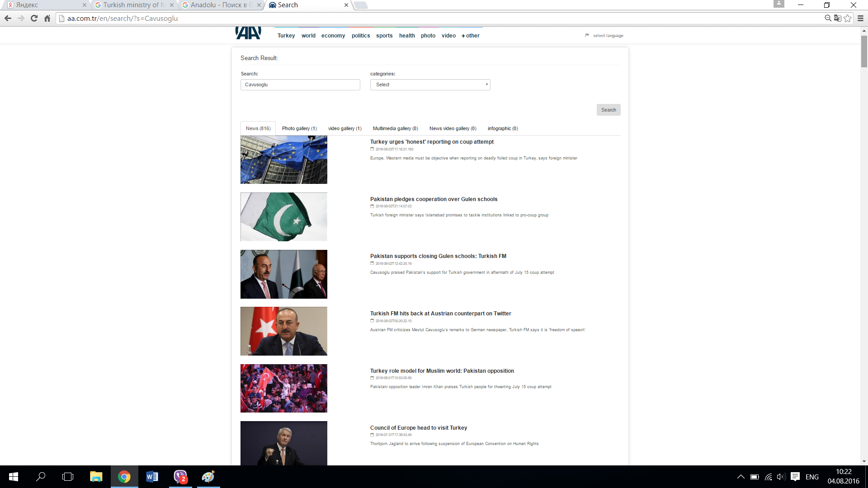The height and width of the screenshot is (488, 868).
Task: Open the article Council of Europe head to visit Turkey
Action: click(x=418, y=427)
